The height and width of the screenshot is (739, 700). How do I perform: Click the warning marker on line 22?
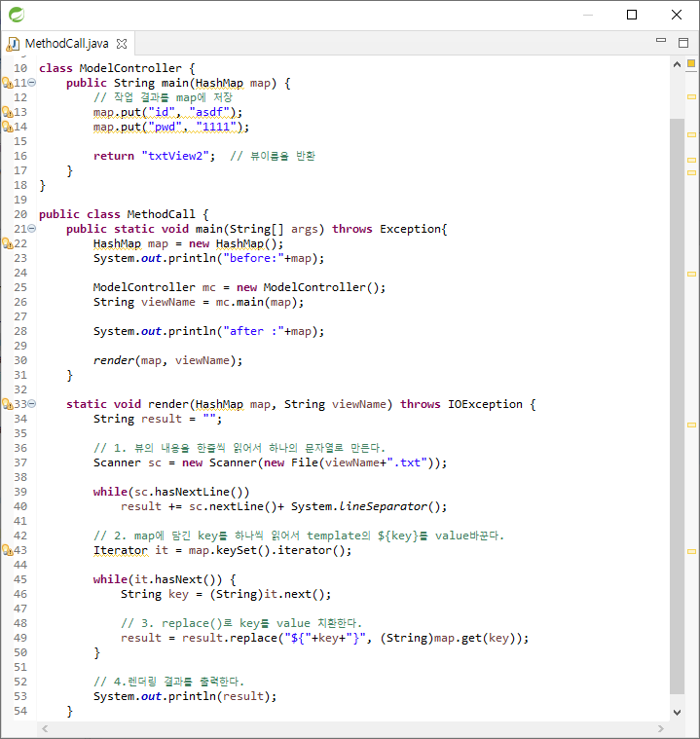tap(8, 243)
